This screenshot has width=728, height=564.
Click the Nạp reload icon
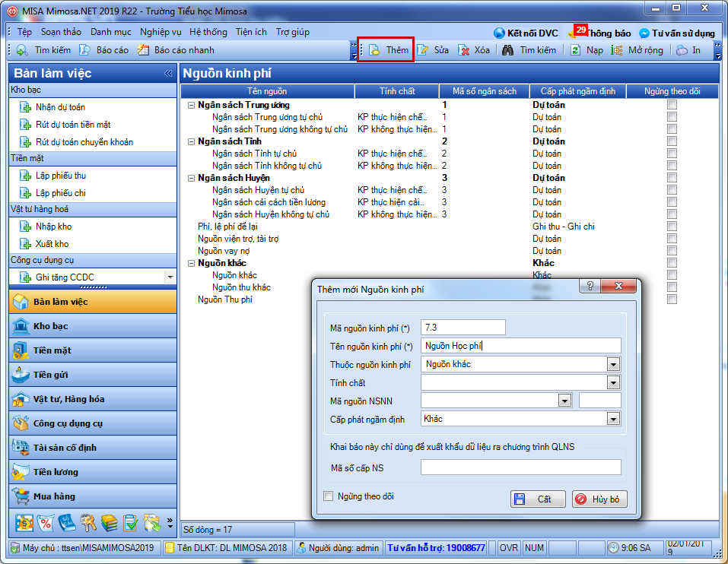tap(575, 50)
